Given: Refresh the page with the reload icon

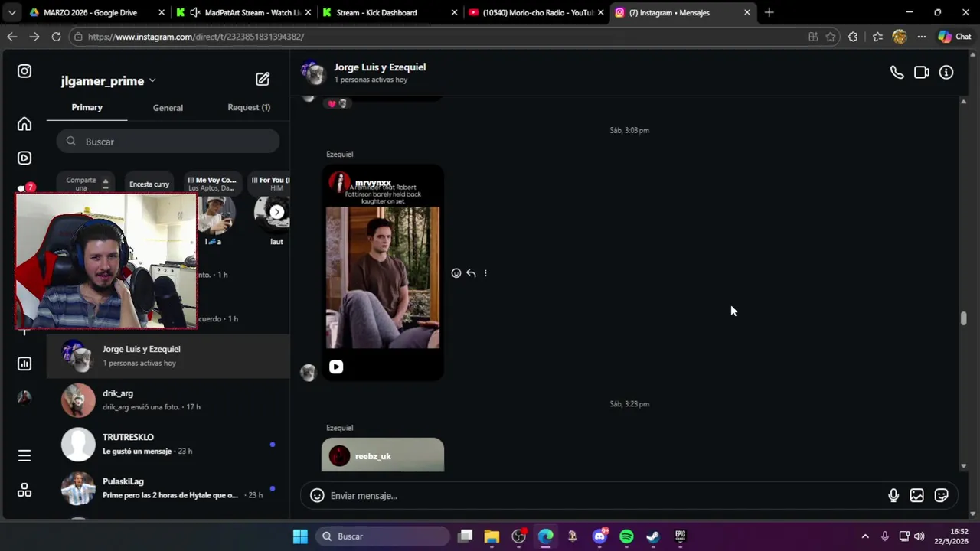Looking at the screenshot, I should tap(56, 37).
